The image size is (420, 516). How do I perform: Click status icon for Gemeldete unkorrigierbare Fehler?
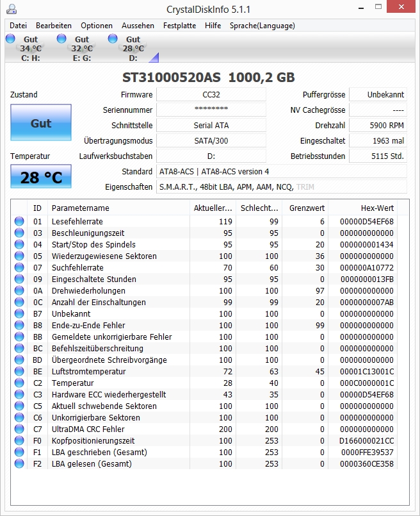click(x=19, y=337)
